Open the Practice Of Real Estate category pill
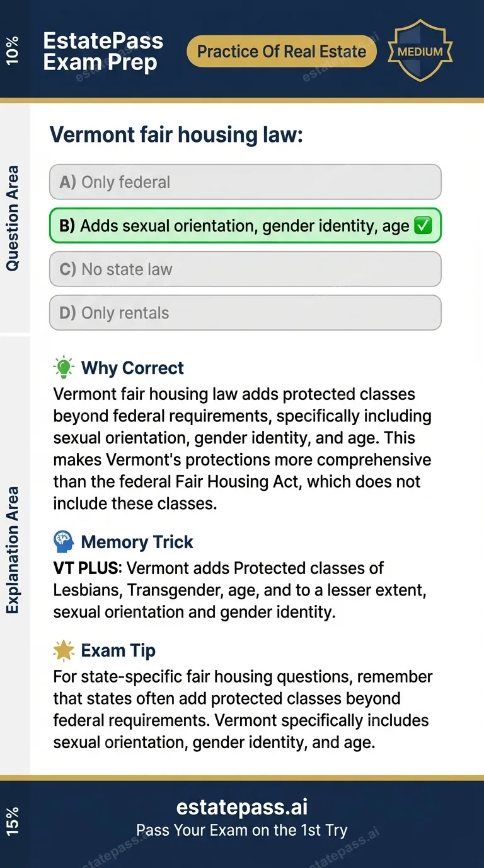 click(281, 51)
